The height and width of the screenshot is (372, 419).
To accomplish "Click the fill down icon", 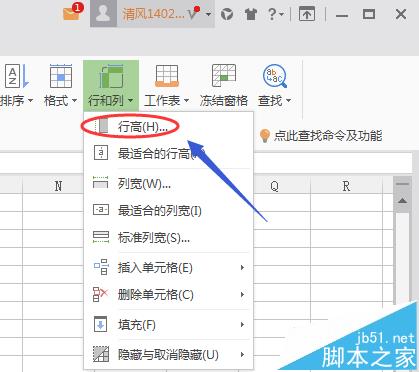I will (101, 324).
